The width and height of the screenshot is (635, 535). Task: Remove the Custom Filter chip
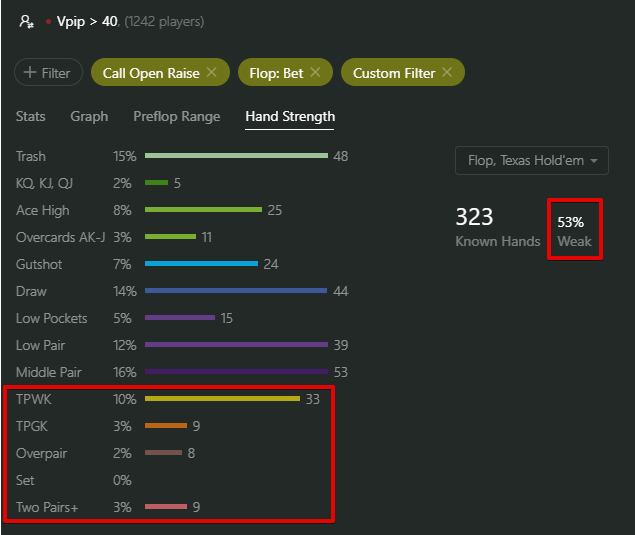tap(447, 72)
